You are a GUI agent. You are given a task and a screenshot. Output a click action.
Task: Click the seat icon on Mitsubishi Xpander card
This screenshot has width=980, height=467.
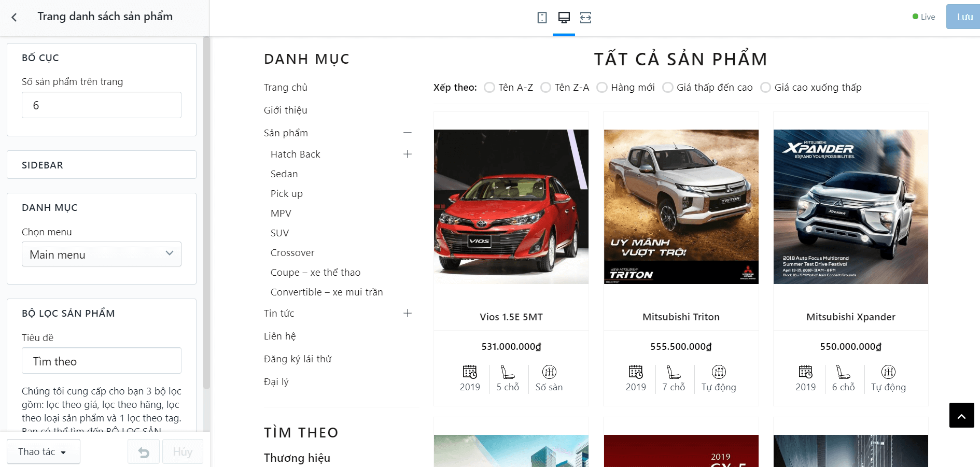[843, 372]
